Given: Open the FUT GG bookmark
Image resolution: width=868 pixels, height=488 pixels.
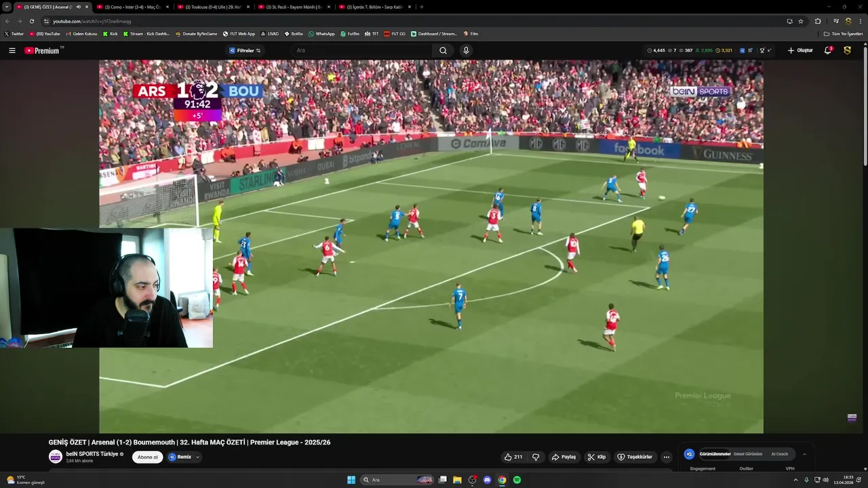Looking at the screenshot, I should [395, 33].
